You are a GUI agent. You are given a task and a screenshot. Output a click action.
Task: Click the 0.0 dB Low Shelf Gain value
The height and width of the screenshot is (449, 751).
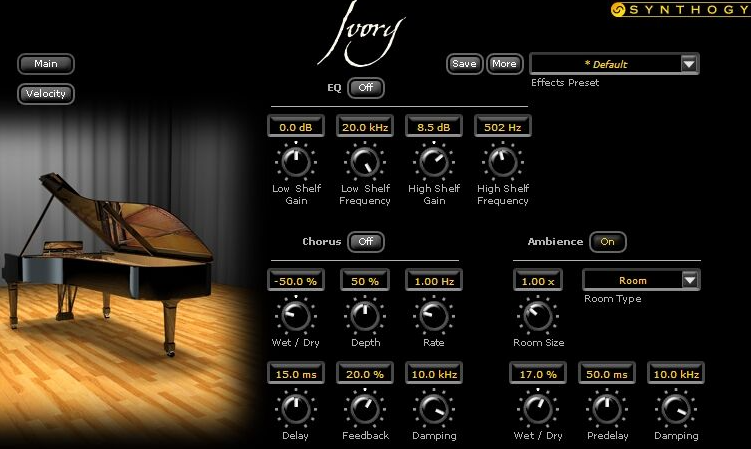pyautogui.click(x=296, y=127)
